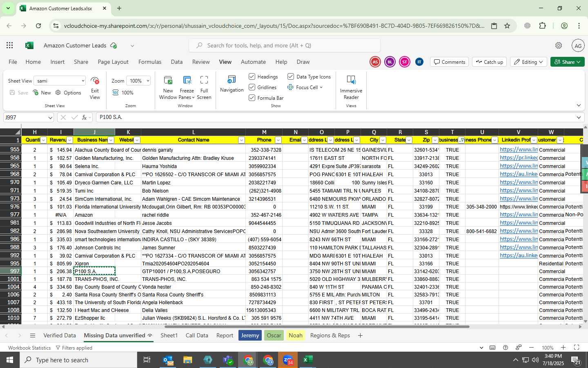Switch to the Home ribbon tab
Screen dimensions: 588x368
pyautogui.click(x=33, y=62)
